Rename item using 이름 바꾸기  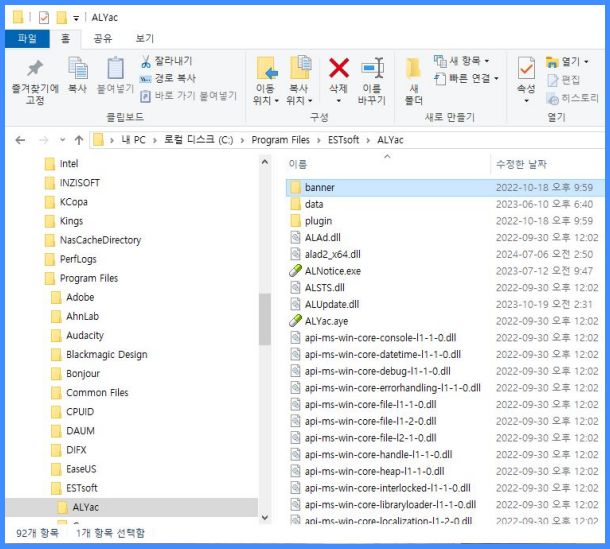372,81
